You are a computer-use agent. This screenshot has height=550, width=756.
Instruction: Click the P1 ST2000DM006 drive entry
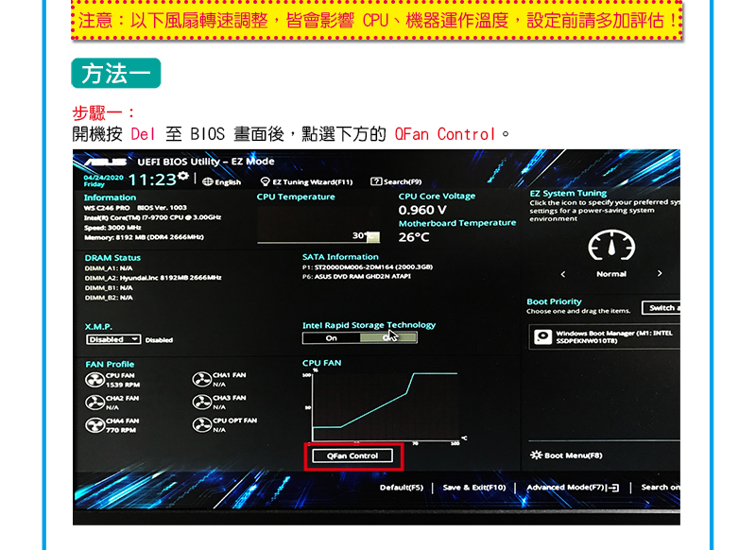(368, 267)
